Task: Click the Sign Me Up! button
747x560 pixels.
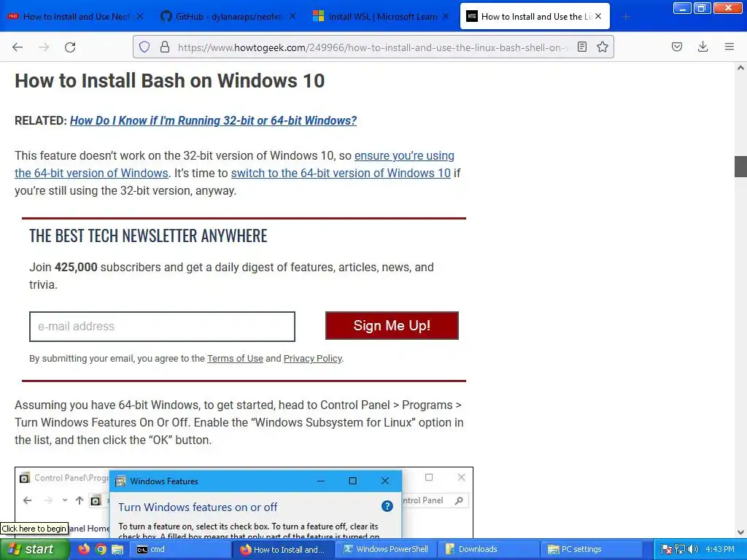Action: coord(392,326)
